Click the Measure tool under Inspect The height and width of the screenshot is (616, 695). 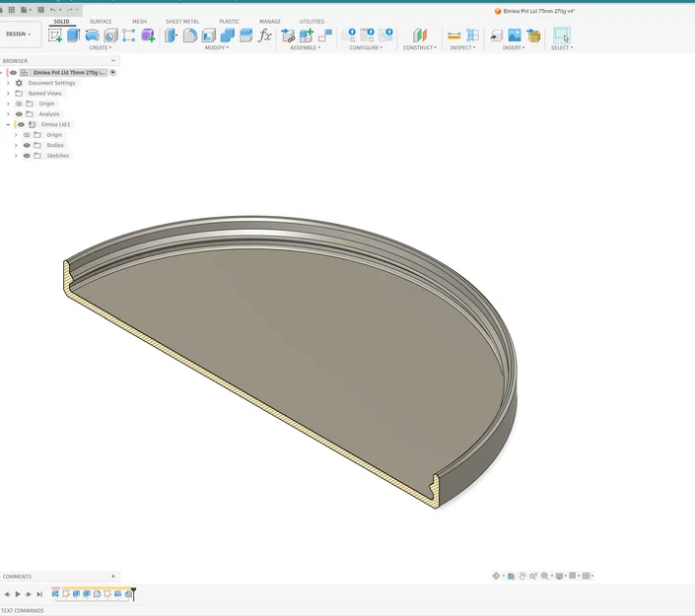coord(453,35)
